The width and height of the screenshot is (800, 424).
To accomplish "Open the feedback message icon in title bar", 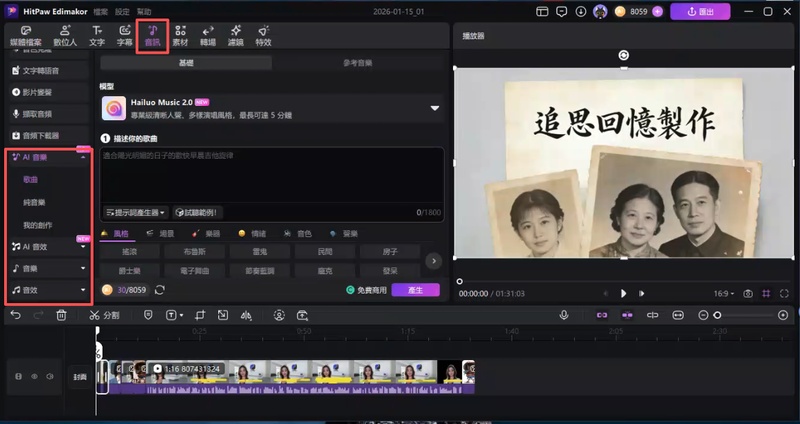I will click(561, 11).
